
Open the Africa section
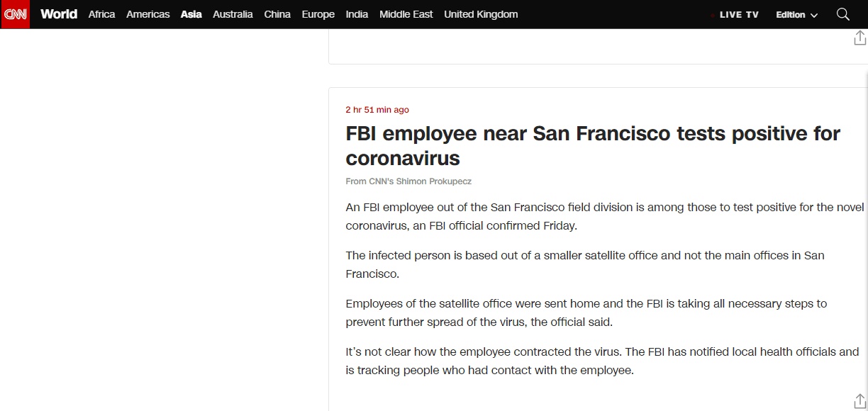(101, 14)
